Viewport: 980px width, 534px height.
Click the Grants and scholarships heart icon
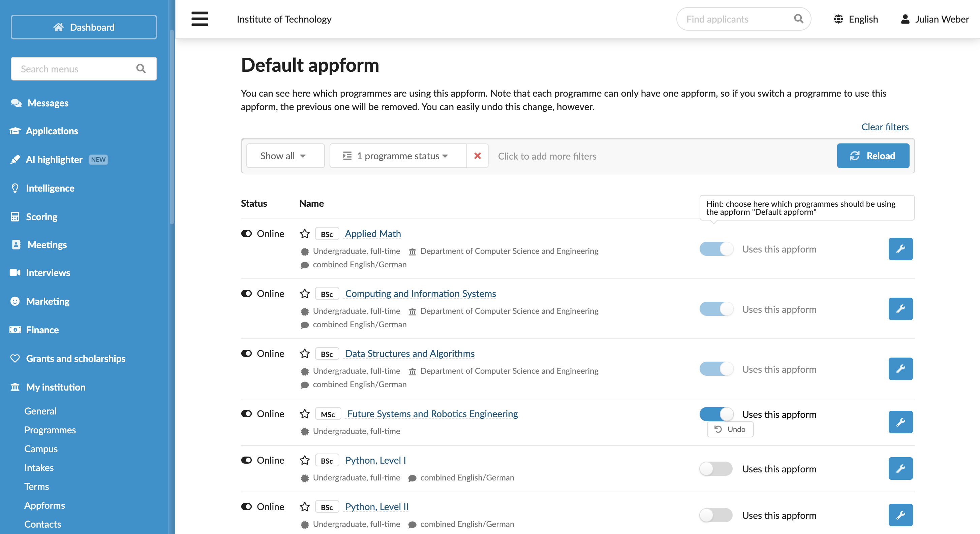pyautogui.click(x=15, y=359)
